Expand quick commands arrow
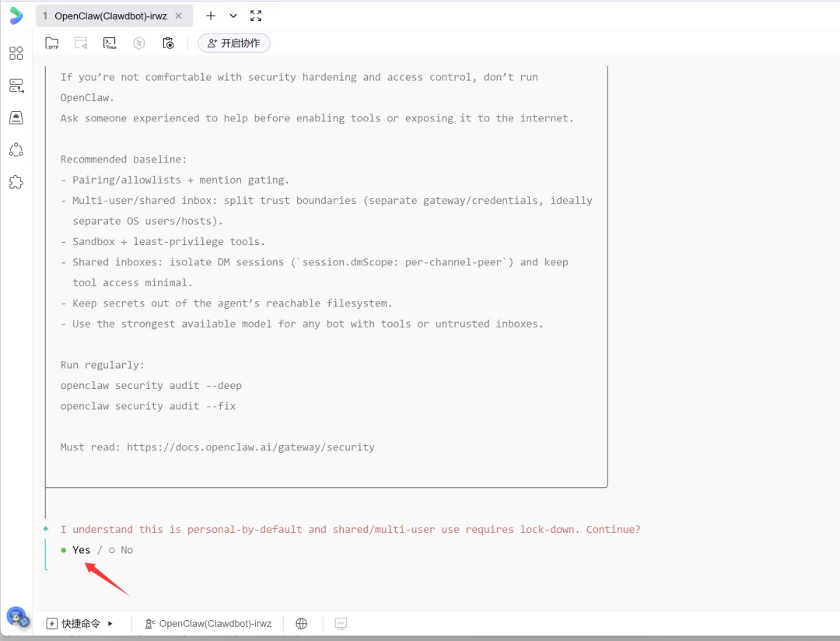Image resolution: width=840 pixels, height=641 pixels. (x=110, y=623)
